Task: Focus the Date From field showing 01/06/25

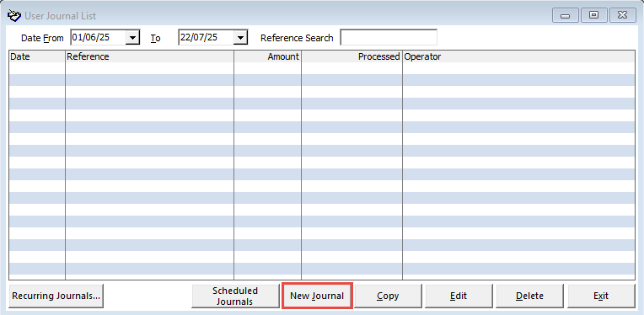Action: tap(98, 37)
